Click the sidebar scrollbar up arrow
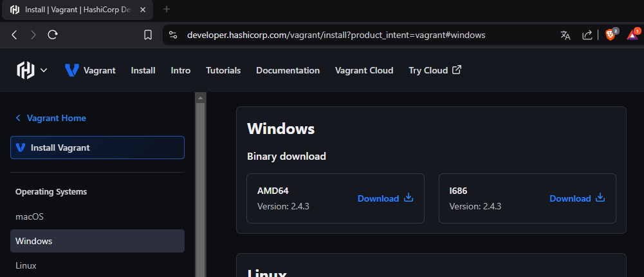Image resolution: width=644 pixels, height=277 pixels. pos(200,98)
